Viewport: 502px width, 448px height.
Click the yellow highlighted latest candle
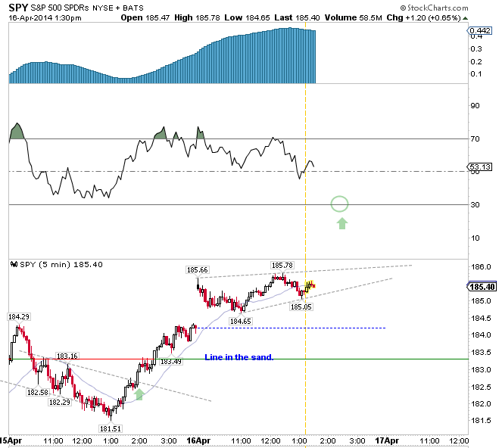[x=310, y=285]
